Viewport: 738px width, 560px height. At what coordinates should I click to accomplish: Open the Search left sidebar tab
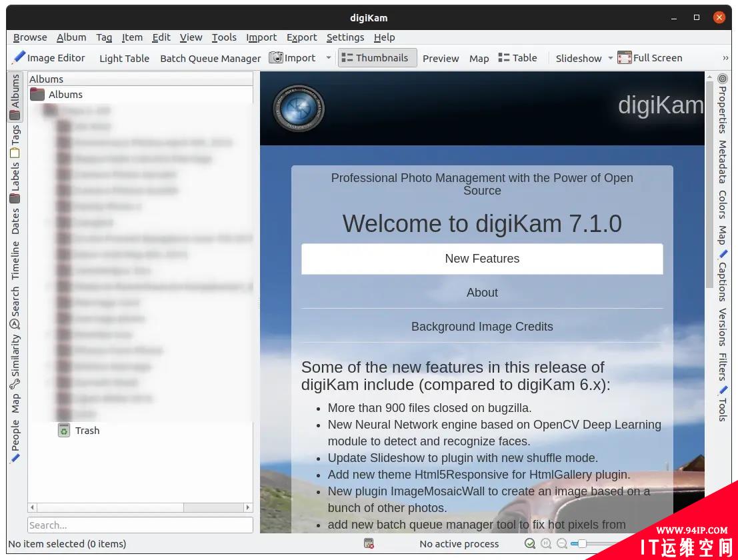click(15, 307)
